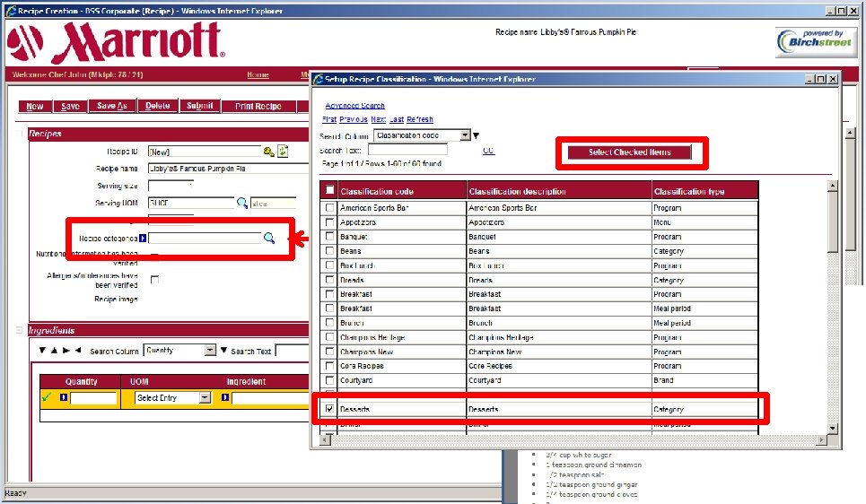
Task: Click the key lookup icon beside Recipe ID
Action: click(269, 152)
